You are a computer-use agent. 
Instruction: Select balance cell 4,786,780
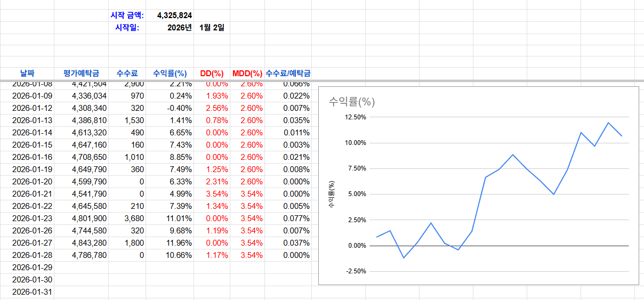tap(81, 255)
